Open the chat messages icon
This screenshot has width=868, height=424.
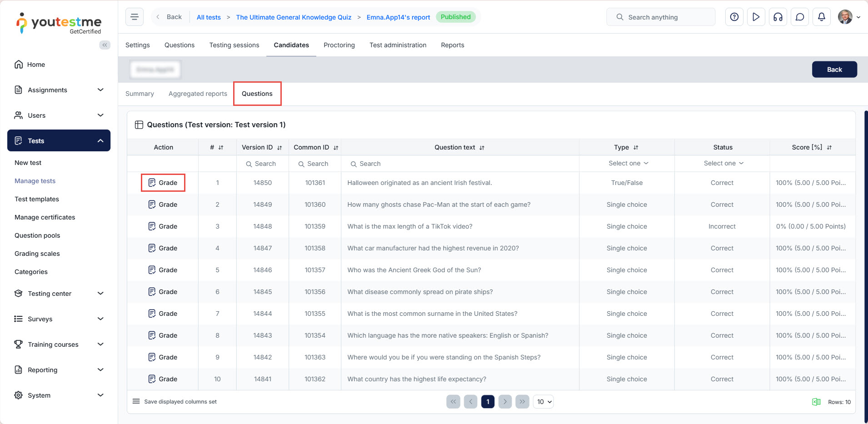pyautogui.click(x=799, y=17)
